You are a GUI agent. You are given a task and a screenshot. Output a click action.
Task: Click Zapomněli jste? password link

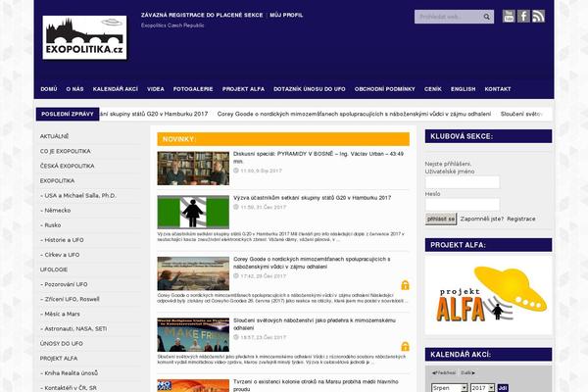tap(482, 219)
